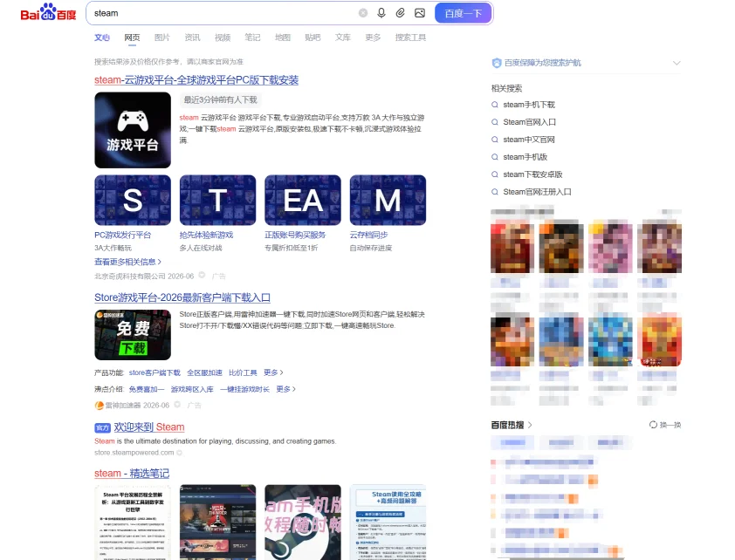Open the 笔记 tab

click(252, 38)
